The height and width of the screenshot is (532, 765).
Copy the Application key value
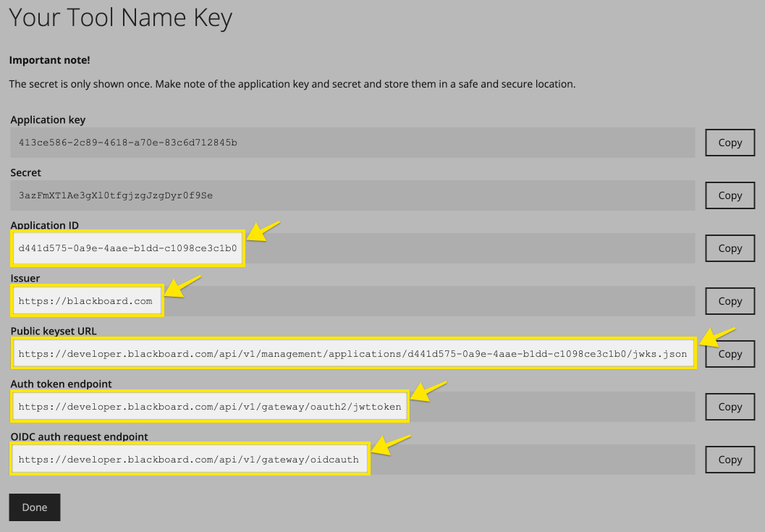pos(730,143)
